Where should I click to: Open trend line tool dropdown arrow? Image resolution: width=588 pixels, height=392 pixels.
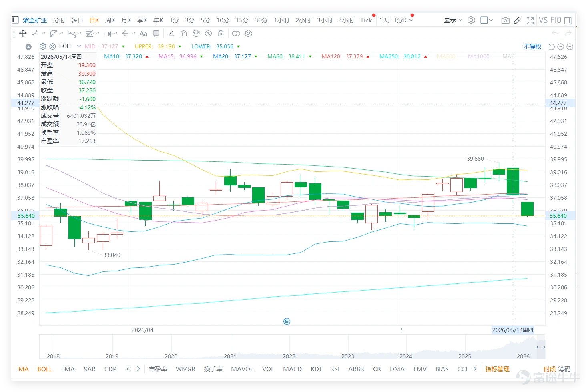43,34
